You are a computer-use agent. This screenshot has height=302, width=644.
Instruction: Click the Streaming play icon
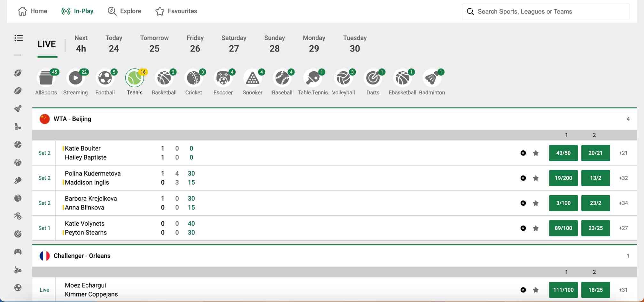pyautogui.click(x=75, y=78)
